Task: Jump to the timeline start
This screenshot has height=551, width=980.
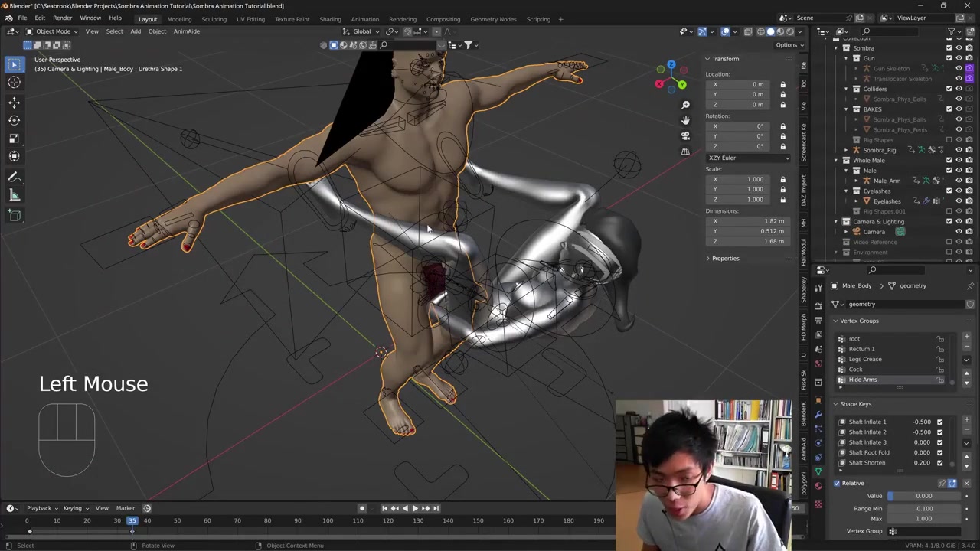Action: 384,508
